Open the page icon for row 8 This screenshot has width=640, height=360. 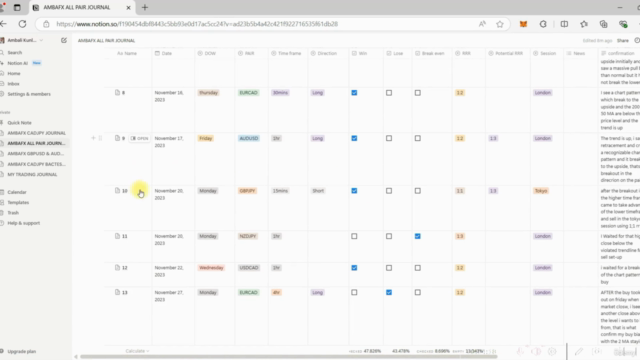pos(118,93)
